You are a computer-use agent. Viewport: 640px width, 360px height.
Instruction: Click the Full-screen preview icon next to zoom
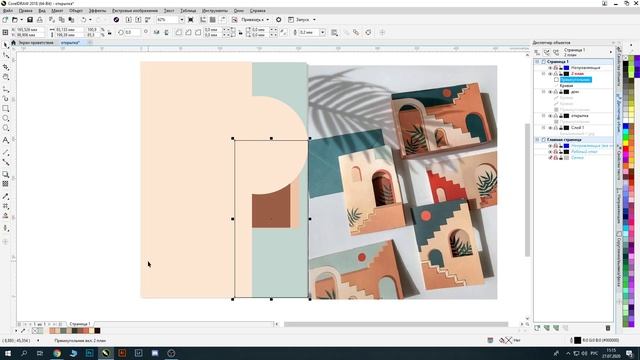tap(191, 20)
